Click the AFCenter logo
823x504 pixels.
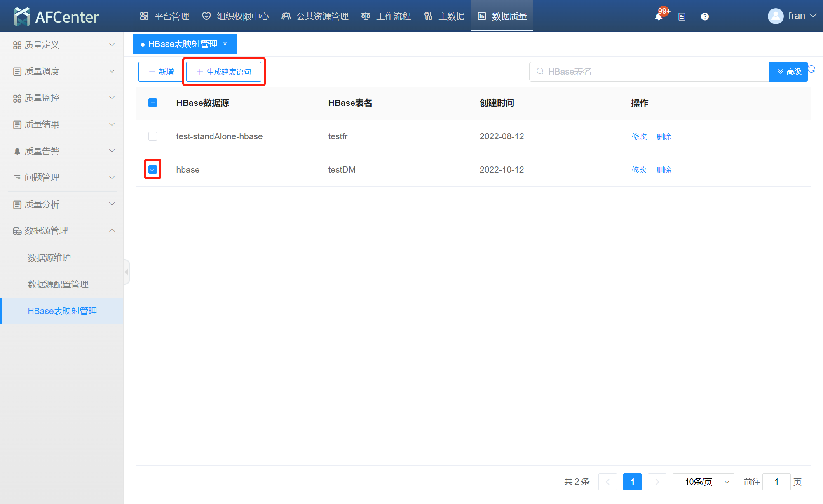click(x=56, y=16)
